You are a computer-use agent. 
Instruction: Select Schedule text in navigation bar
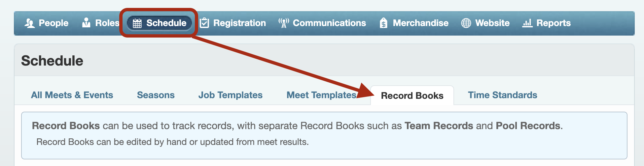[x=166, y=23]
